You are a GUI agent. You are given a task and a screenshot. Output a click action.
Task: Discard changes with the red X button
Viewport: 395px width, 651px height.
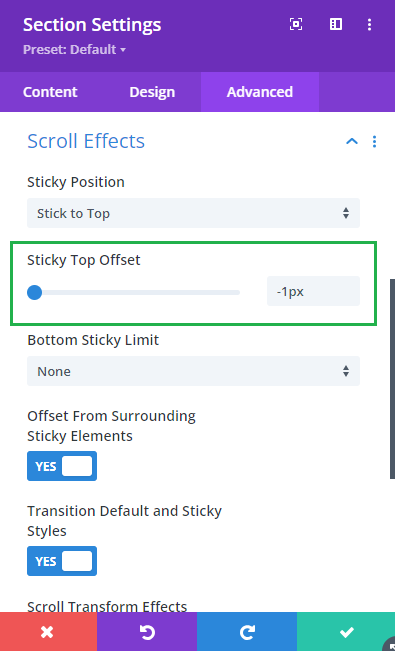[x=49, y=632]
